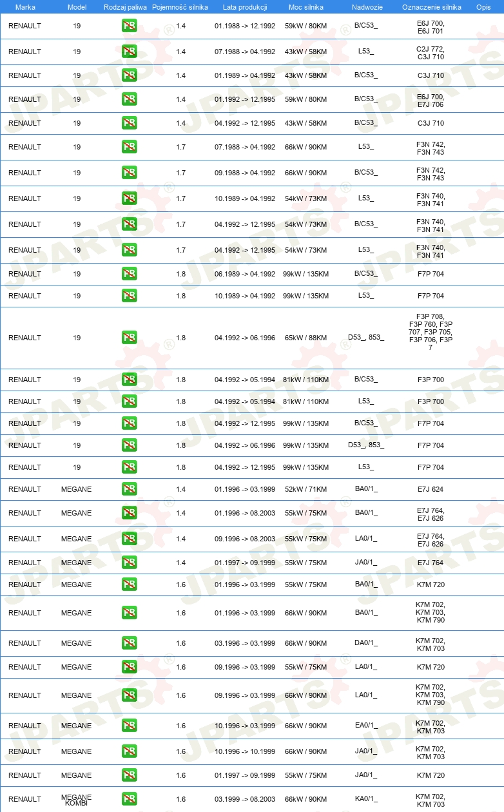Click engine code cell E6J 700, E7J 706
This screenshot has width=504, height=812.
point(431,101)
